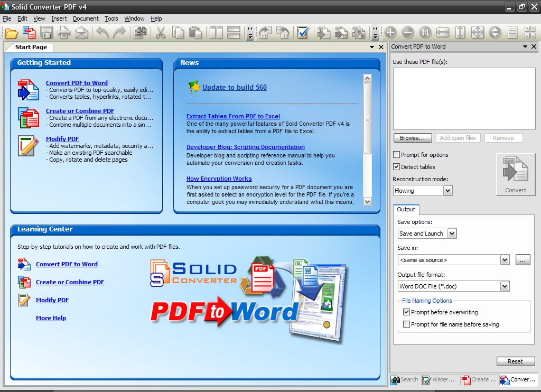Switch to the Create panel tab

pos(479,379)
